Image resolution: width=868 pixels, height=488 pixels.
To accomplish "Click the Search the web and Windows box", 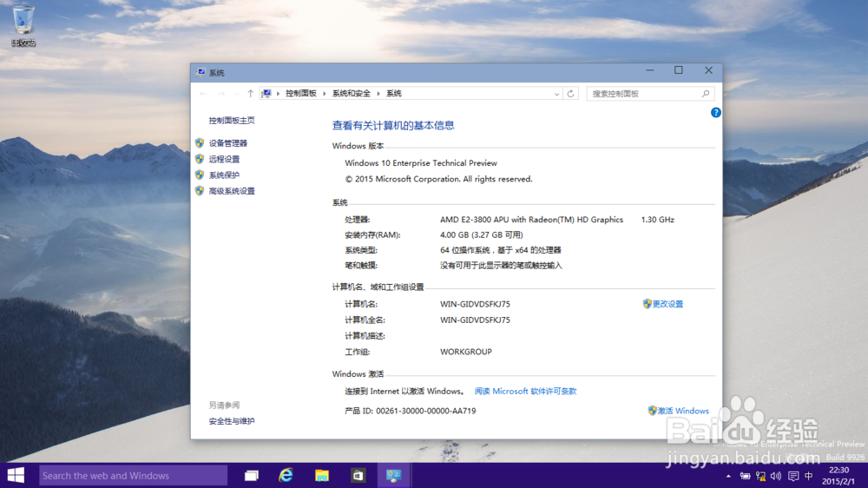I will (x=133, y=475).
